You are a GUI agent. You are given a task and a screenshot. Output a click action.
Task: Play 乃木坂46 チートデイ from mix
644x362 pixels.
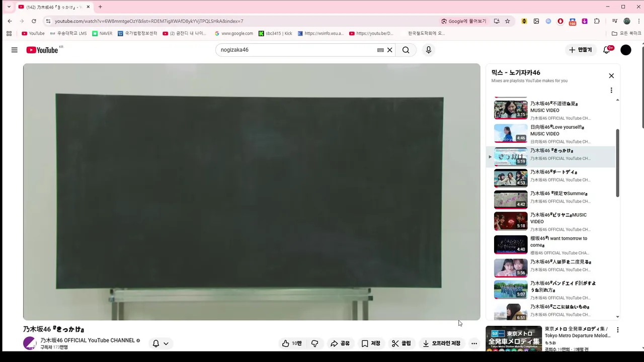tap(550, 178)
